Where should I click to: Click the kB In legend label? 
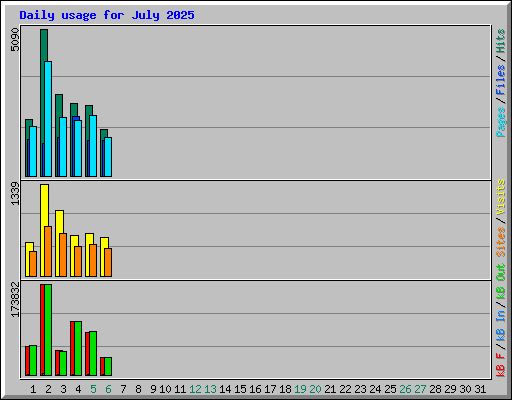click(500, 325)
